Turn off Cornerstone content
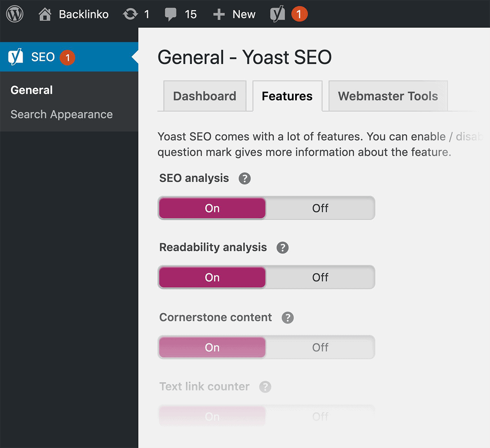The image size is (490, 448). pos(320,347)
